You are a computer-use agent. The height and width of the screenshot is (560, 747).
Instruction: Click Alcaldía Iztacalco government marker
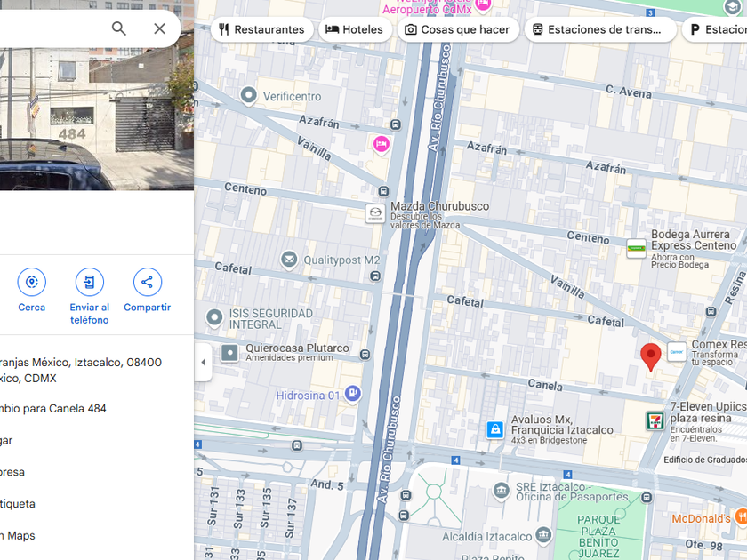(543, 536)
